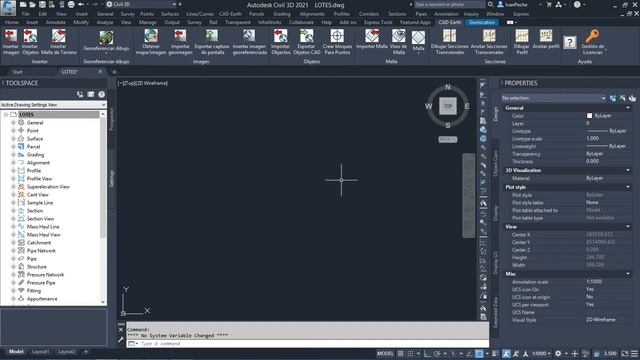Screen dimensions: 640x360
Task: Click Anotar Secciones Transversales icon
Action: click(489, 36)
